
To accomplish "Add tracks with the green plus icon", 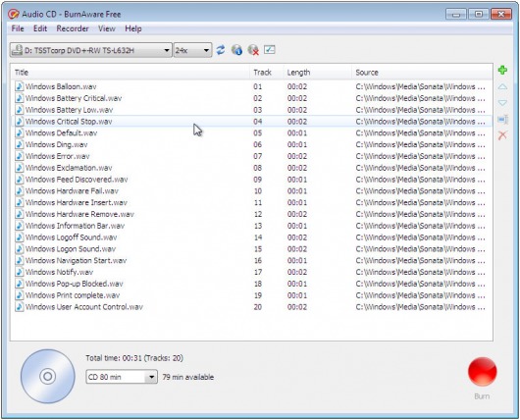I will (x=502, y=70).
